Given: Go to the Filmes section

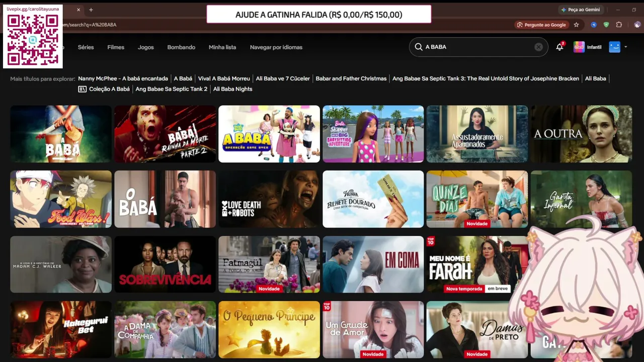Looking at the screenshot, I should 116,47.
